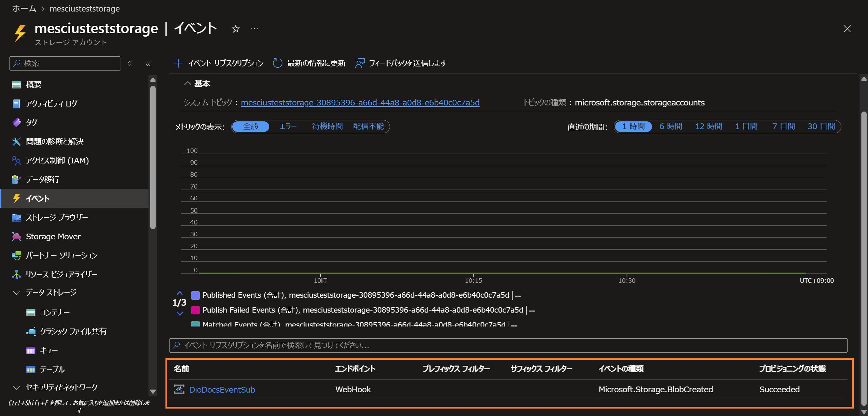This screenshot has height=416, width=868.
Task: Open アクティビティ ログ menu item
Action: coord(75,103)
